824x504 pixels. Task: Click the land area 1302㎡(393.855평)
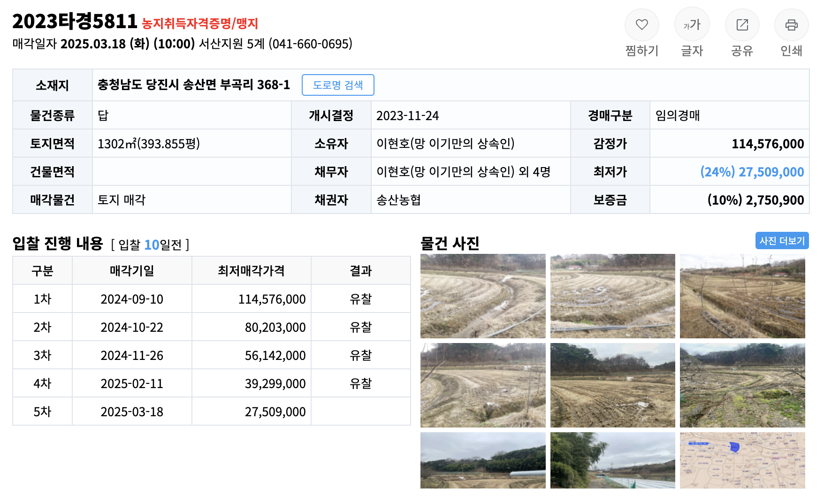pyautogui.click(x=149, y=144)
